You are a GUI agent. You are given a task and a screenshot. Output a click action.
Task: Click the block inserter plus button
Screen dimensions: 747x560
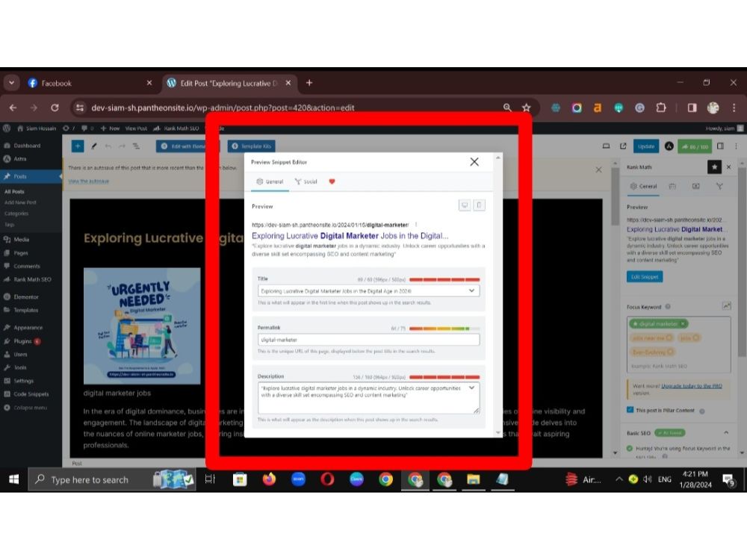[x=78, y=146]
